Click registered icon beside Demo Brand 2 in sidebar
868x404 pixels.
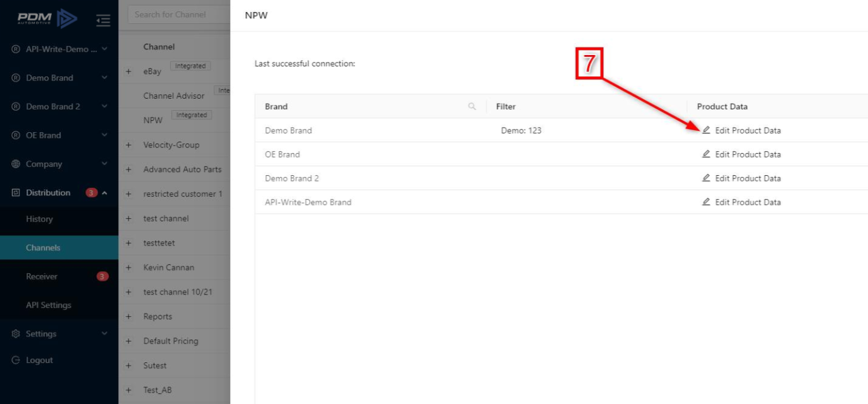tap(16, 106)
